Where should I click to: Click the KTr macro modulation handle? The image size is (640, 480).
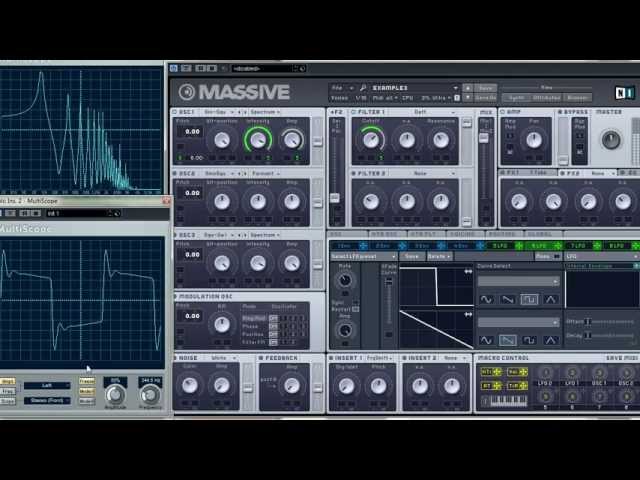(497, 372)
